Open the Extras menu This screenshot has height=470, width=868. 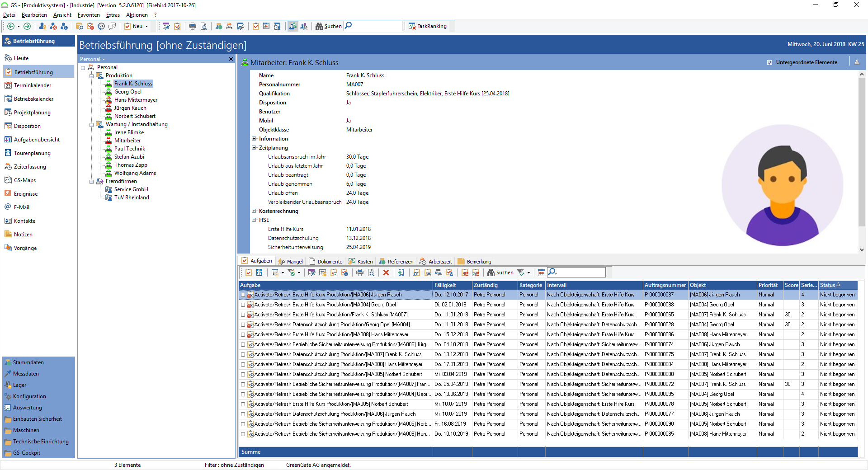click(x=113, y=15)
